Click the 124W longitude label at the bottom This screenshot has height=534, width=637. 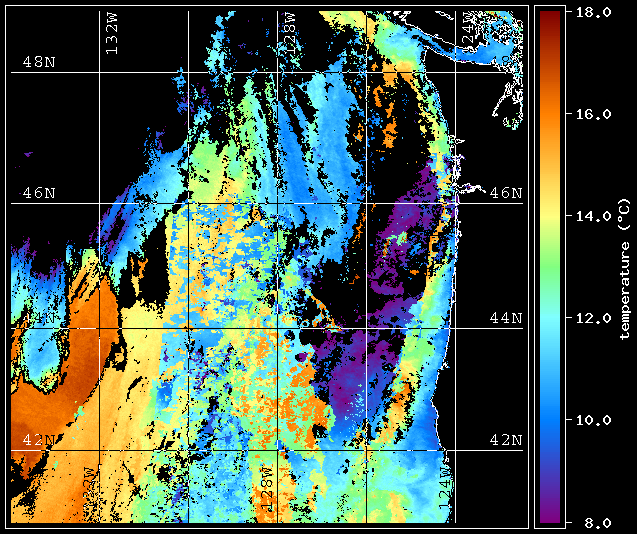(447, 487)
